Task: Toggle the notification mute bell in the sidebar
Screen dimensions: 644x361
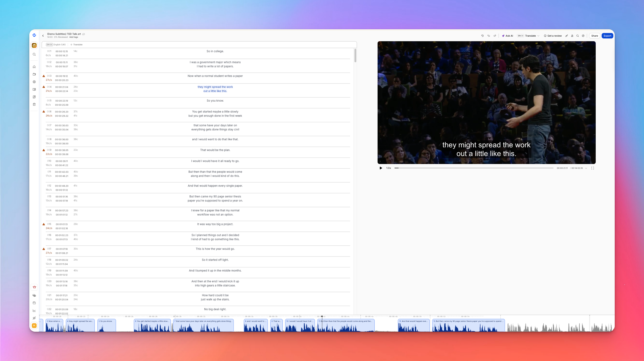Action: (x=34, y=318)
